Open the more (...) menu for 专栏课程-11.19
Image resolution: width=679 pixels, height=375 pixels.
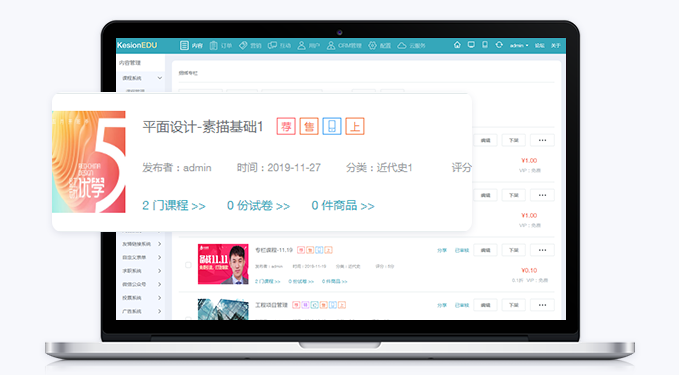[x=542, y=250]
